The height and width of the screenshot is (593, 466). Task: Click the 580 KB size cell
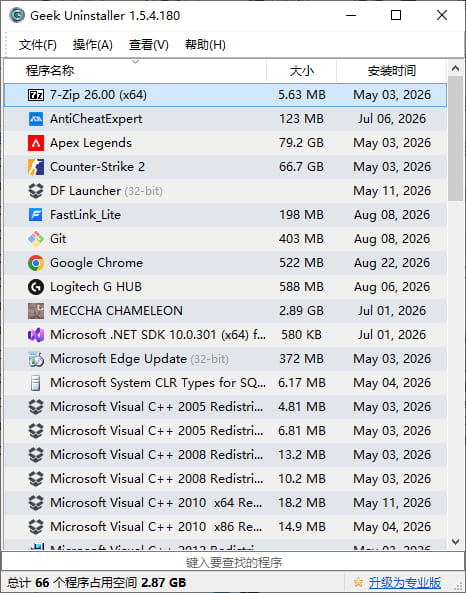(x=301, y=335)
